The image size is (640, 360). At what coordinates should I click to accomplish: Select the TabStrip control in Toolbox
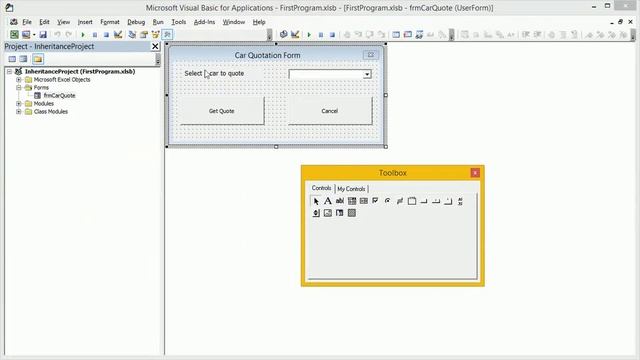(436, 201)
